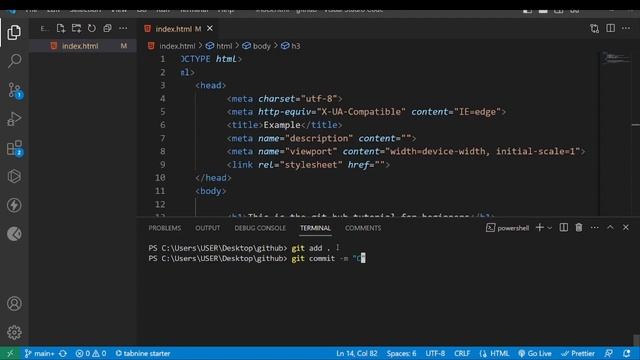Select the index.html editor tab
The height and width of the screenshot is (360, 640).
178,29
